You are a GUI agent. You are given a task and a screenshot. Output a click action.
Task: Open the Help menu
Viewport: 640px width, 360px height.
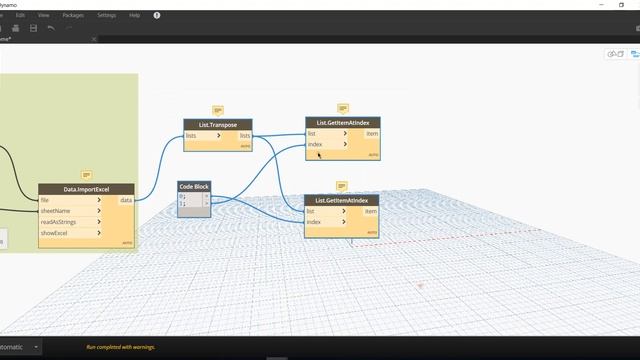134,15
